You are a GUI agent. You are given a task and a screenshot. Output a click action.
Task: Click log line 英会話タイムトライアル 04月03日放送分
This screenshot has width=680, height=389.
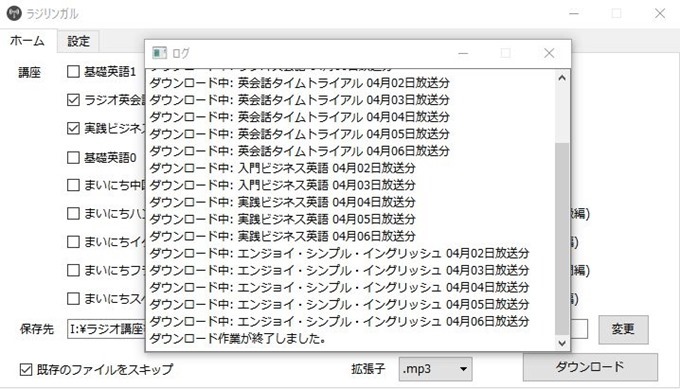pyautogui.click(x=300, y=100)
